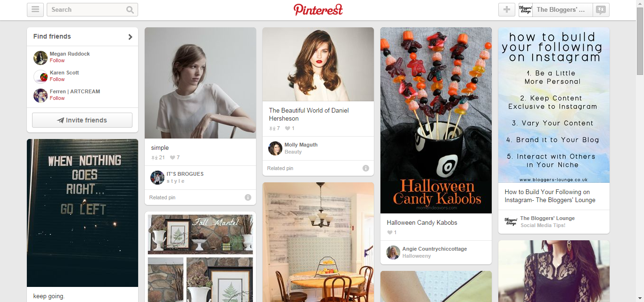Click the Pinterest logo
This screenshot has height=302, width=644.
318,9
